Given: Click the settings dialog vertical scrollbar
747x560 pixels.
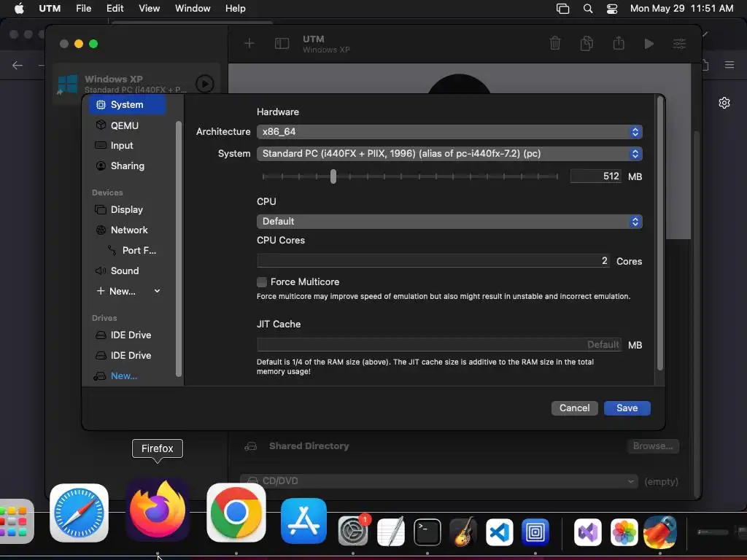Looking at the screenshot, I should coord(659,233).
